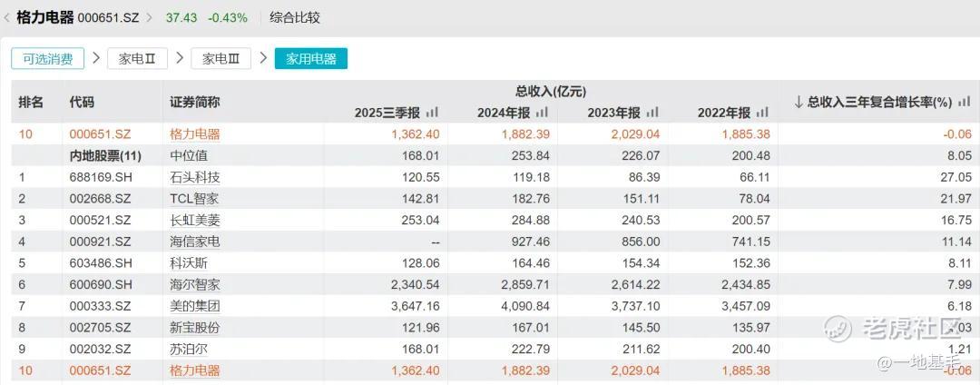Click chart icon beside 2023年报 column
This screenshot has width=980, height=385.
tap(652, 114)
